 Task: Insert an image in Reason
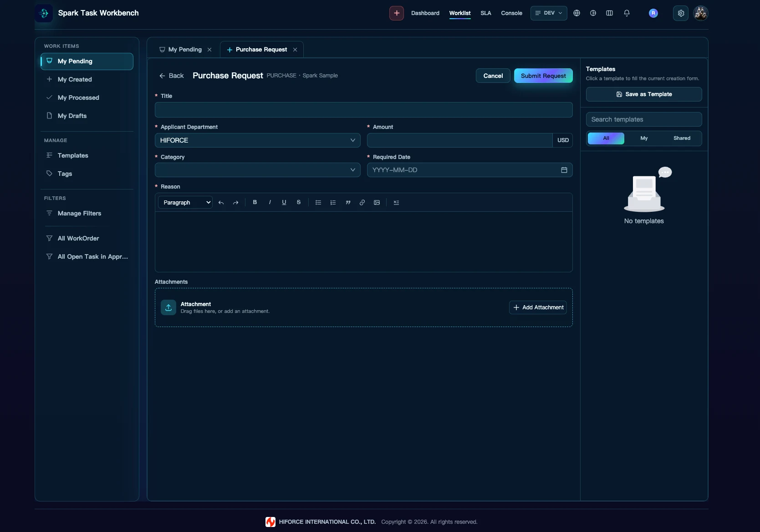coord(377,203)
